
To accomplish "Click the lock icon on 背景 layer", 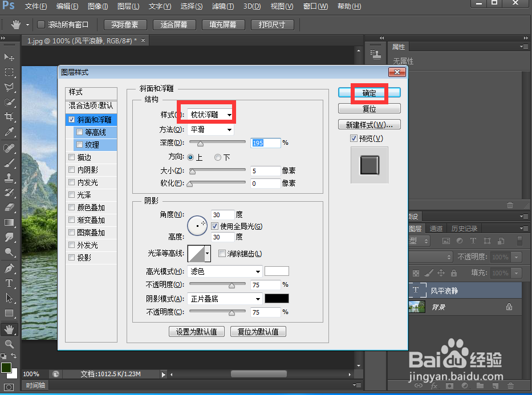I will coord(509,307).
